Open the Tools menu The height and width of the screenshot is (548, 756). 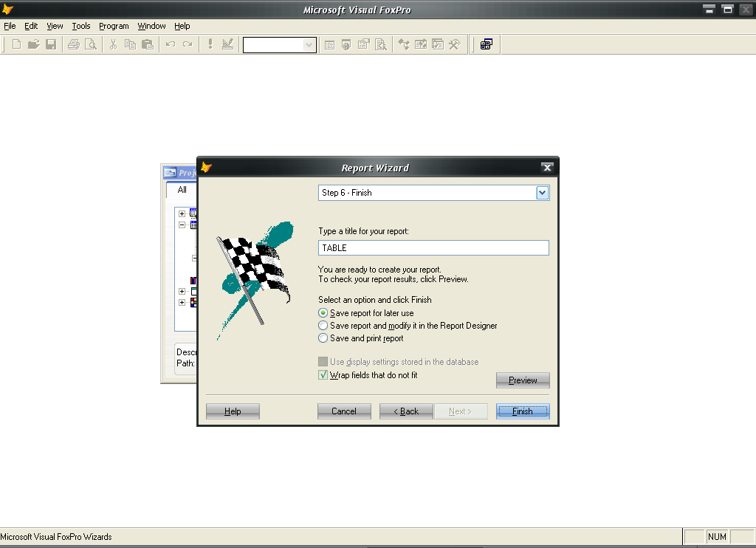(81, 26)
